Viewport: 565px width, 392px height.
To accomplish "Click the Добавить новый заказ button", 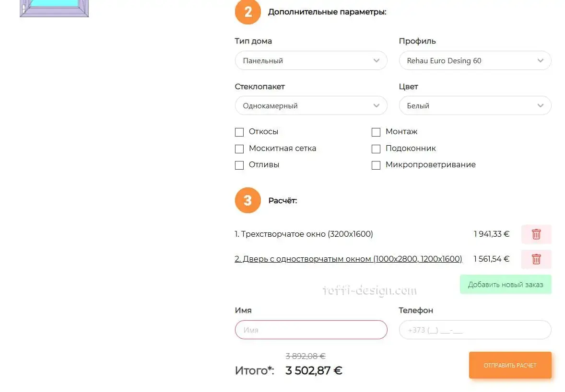I will click(x=506, y=285).
